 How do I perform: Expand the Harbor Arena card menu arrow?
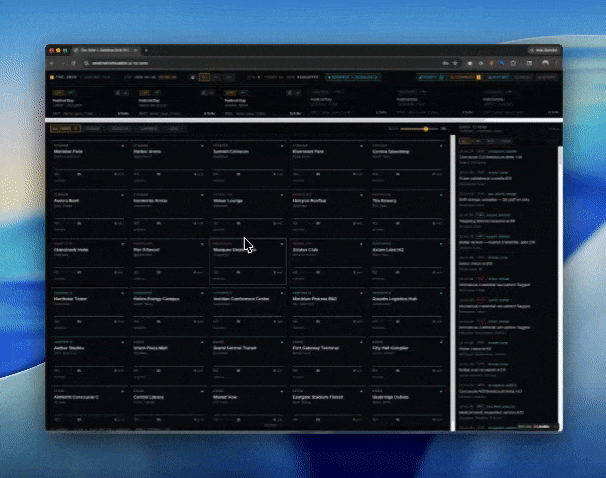tap(203, 146)
